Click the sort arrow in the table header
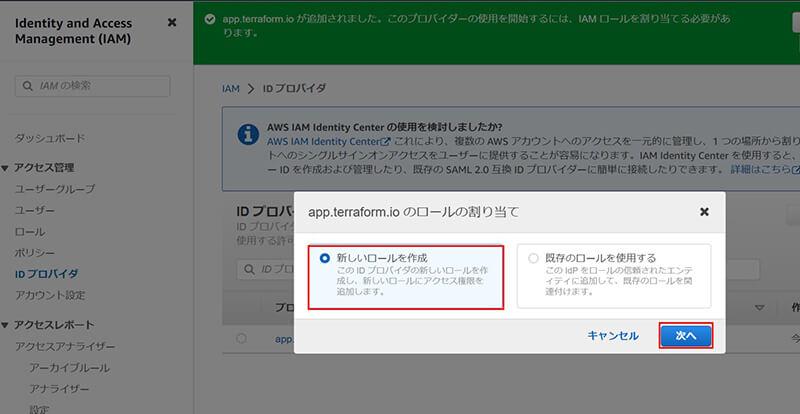The image size is (800, 414). pos(760,307)
